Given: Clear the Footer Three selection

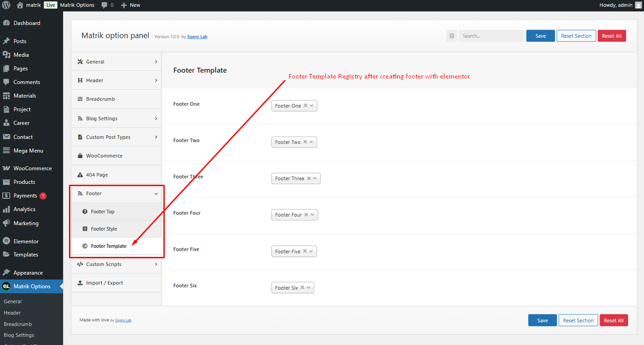Looking at the screenshot, I should click(309, 178).
